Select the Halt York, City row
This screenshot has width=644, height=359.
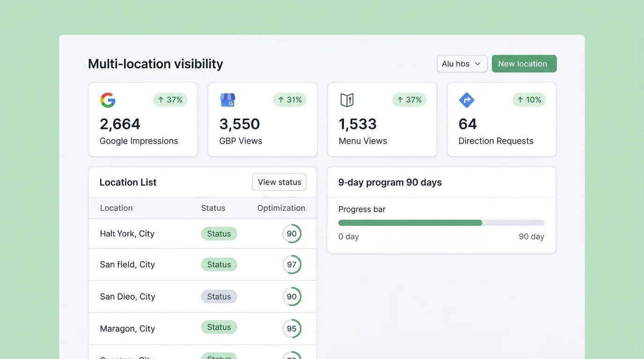(203, 234)
